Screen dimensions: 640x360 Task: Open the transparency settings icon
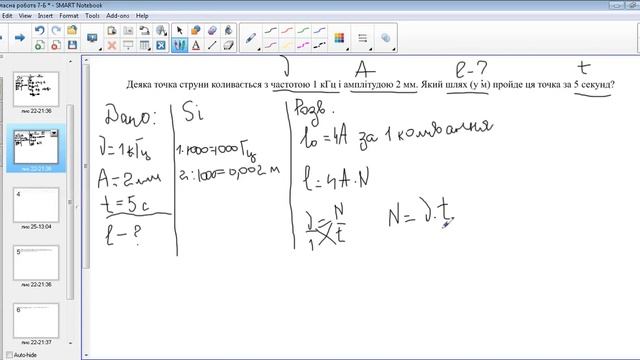coord(386,38)
